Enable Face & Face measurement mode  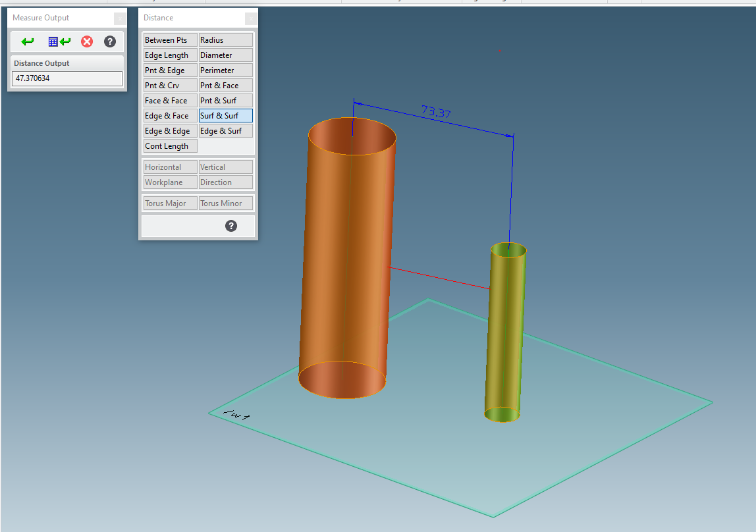point(169,100)
